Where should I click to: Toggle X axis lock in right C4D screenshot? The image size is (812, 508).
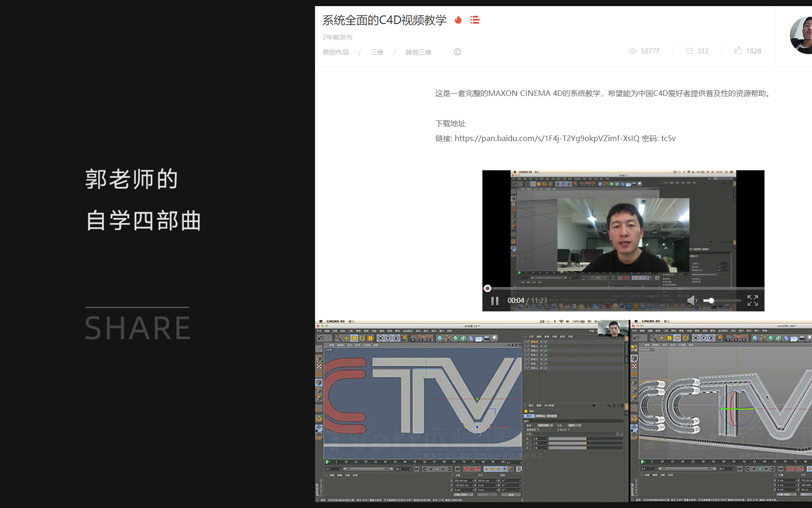695,338
